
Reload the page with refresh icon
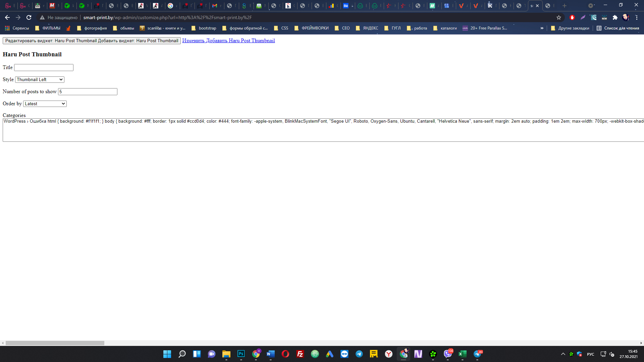point(29,17)
